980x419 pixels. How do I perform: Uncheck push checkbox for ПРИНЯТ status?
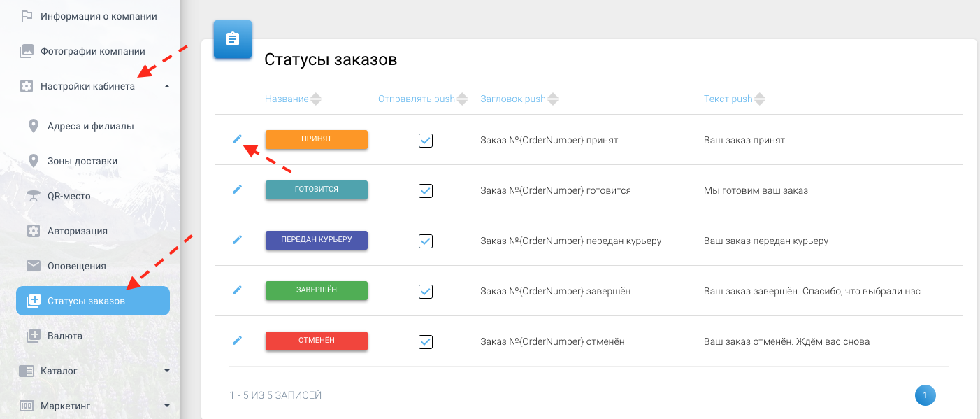[425, 141]
